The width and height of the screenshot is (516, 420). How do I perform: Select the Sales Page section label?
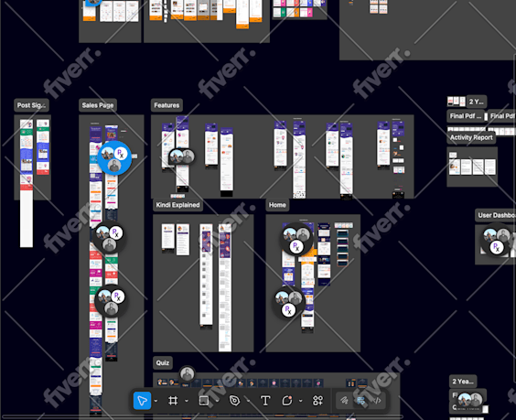point(98,105)
